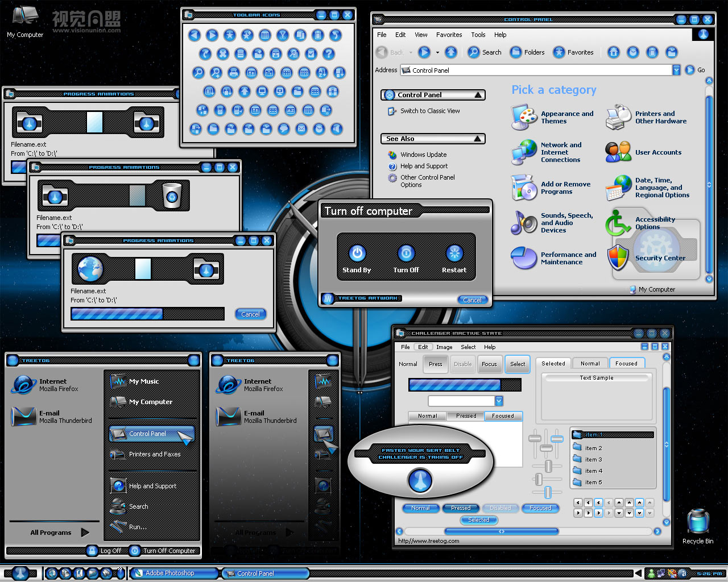The width and height of the screenshot is (728, 582).
Task: Open Appearance and Themes category icon
Action: pyautogui.click(x=524, y=117)
